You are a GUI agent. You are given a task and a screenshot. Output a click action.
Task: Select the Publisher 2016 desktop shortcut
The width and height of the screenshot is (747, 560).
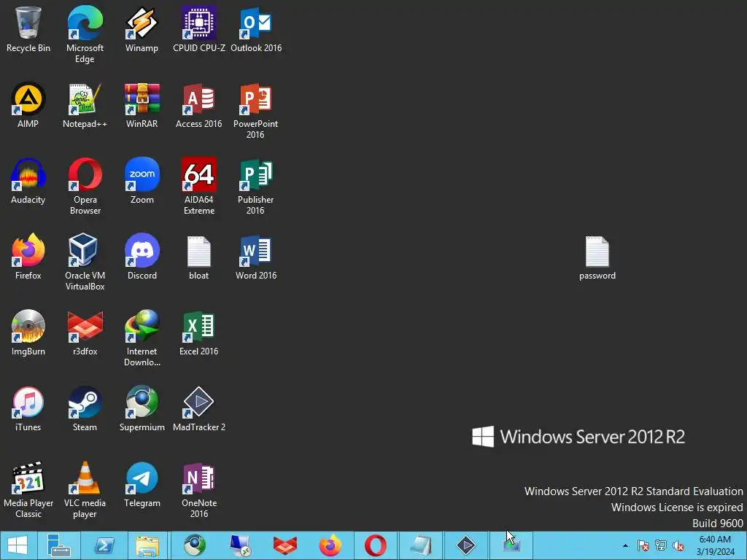[256, 186]
